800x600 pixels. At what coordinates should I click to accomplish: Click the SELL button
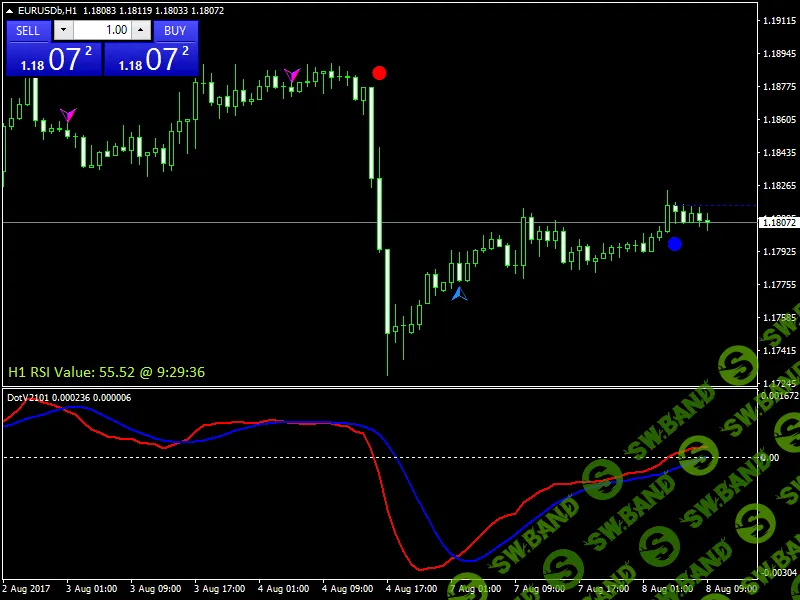click(27, 31)
